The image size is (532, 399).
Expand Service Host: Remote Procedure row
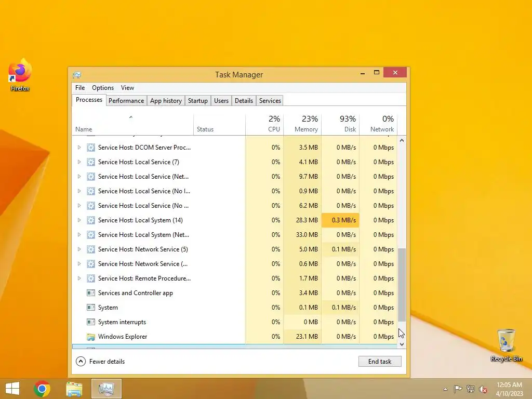[x=79, y=278]
